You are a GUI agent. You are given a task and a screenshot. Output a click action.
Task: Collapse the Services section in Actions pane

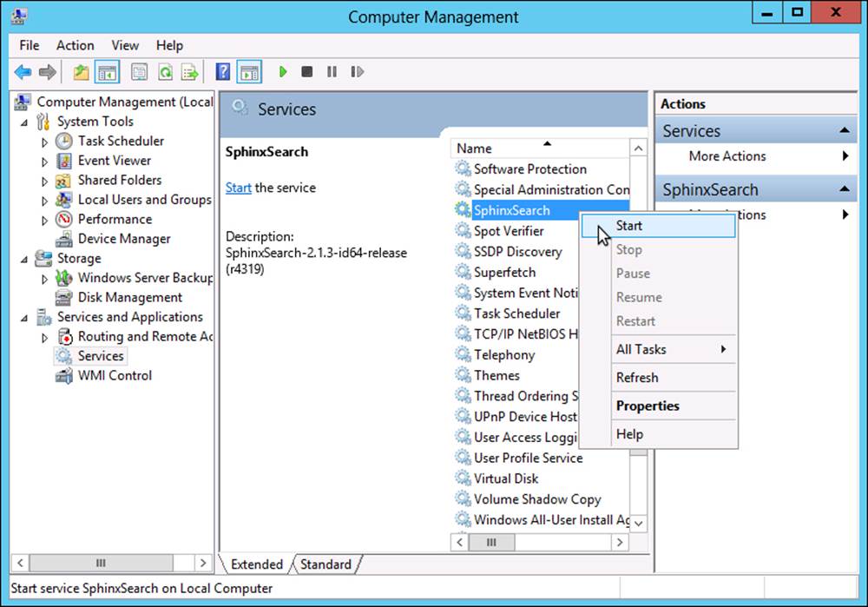tap(845, 131)
